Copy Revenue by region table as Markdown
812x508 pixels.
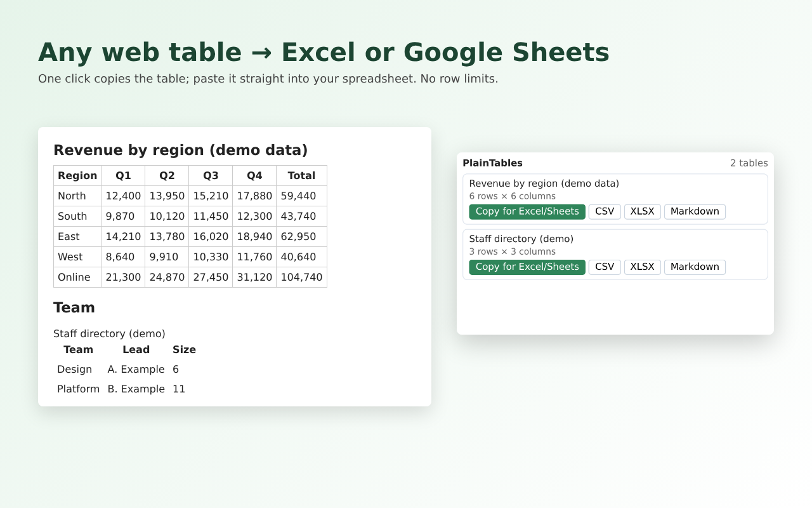(695, 211)
